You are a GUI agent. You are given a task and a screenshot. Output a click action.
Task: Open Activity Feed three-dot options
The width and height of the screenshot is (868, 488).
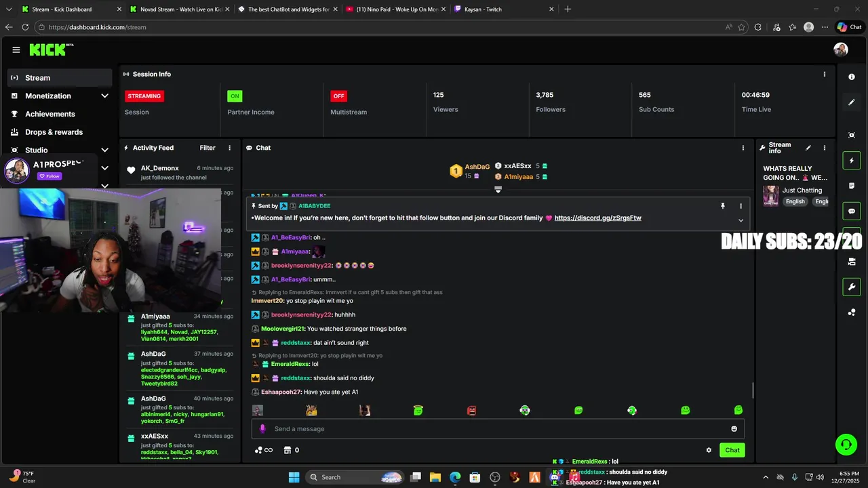click(229, 148)
